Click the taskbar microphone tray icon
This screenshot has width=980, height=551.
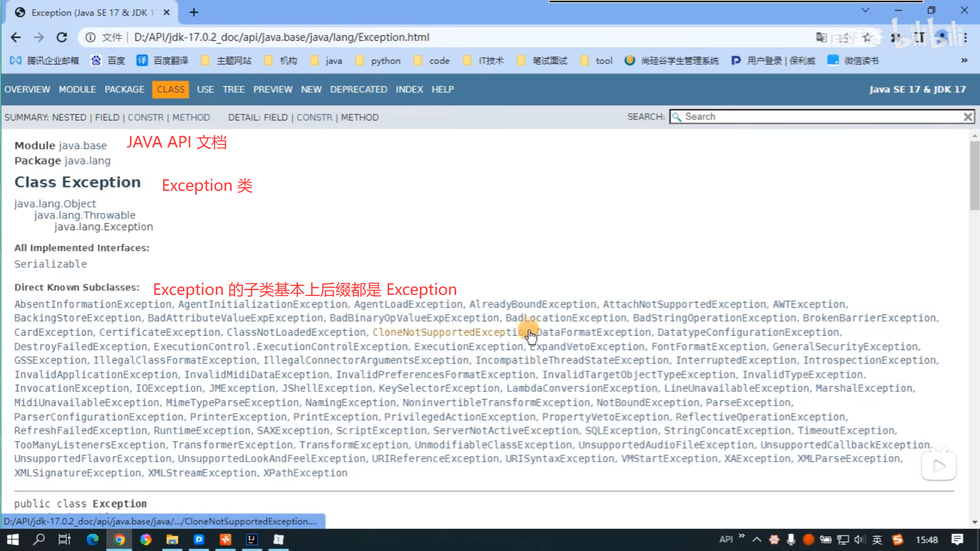click(791, 539)
